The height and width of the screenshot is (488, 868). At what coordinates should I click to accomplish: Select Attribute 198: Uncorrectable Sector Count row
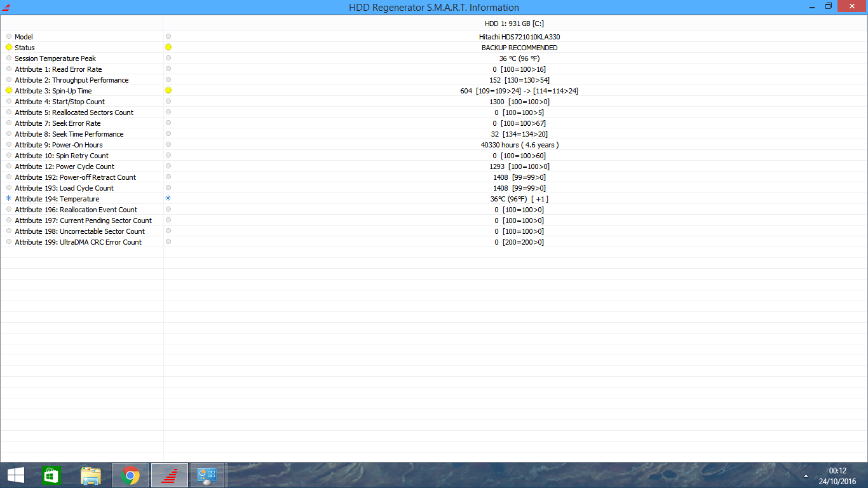[80, 231]
